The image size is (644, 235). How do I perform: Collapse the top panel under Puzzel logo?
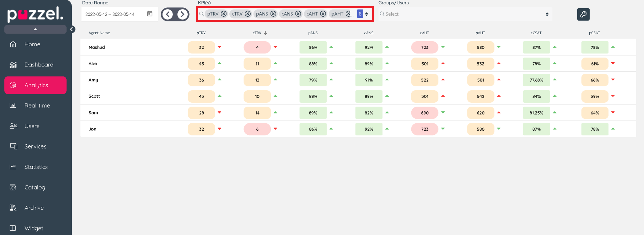(35, 29)
